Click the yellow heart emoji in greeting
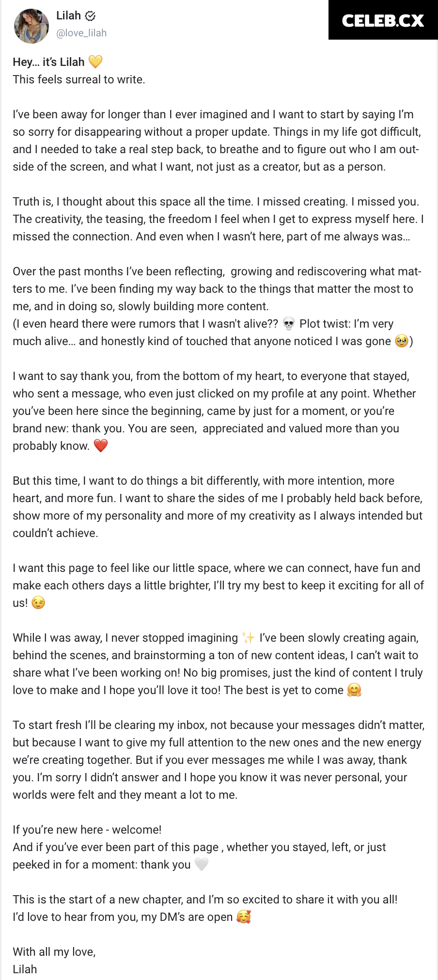This screenshot has height=980, width=438. 95,62
